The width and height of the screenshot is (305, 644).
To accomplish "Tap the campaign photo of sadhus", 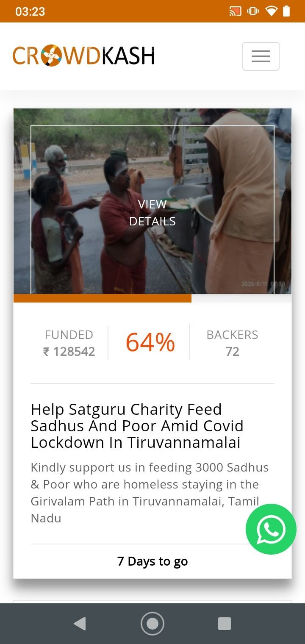I will coord(152,201).
